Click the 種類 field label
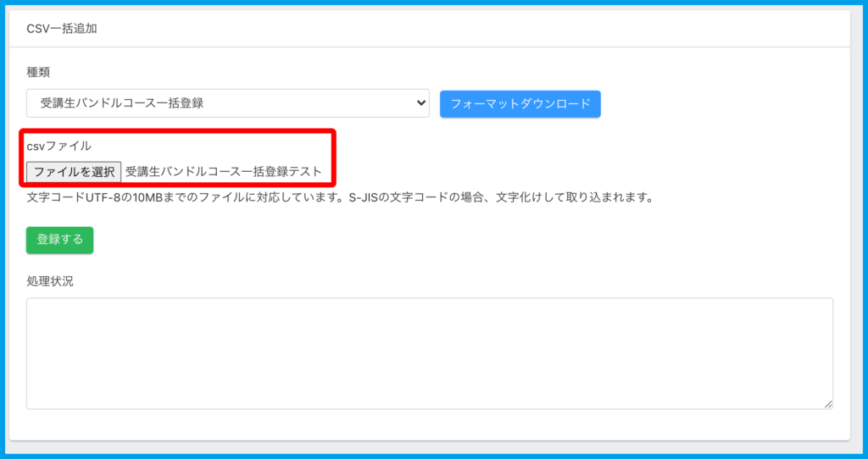868x459 pixels. [38, 72]
